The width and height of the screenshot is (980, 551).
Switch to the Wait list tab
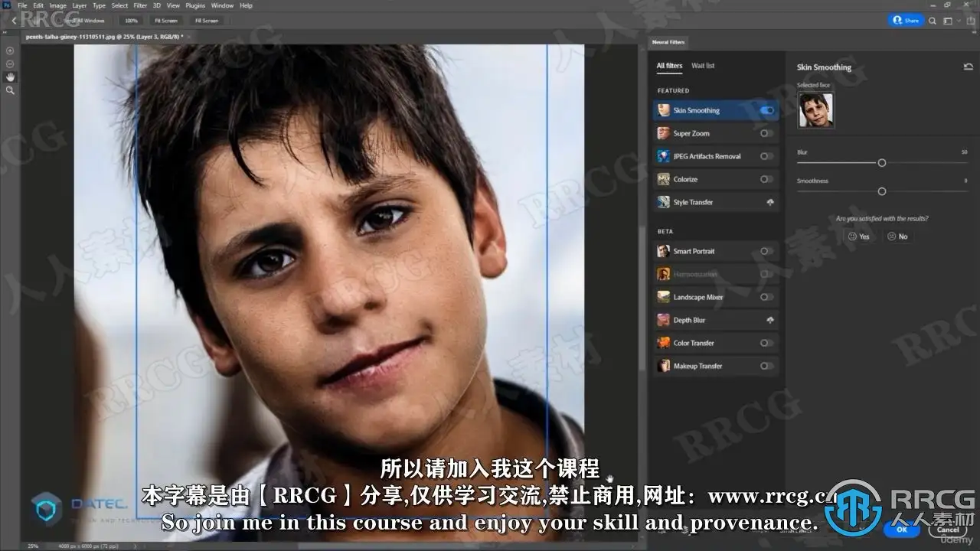(703, 66)
